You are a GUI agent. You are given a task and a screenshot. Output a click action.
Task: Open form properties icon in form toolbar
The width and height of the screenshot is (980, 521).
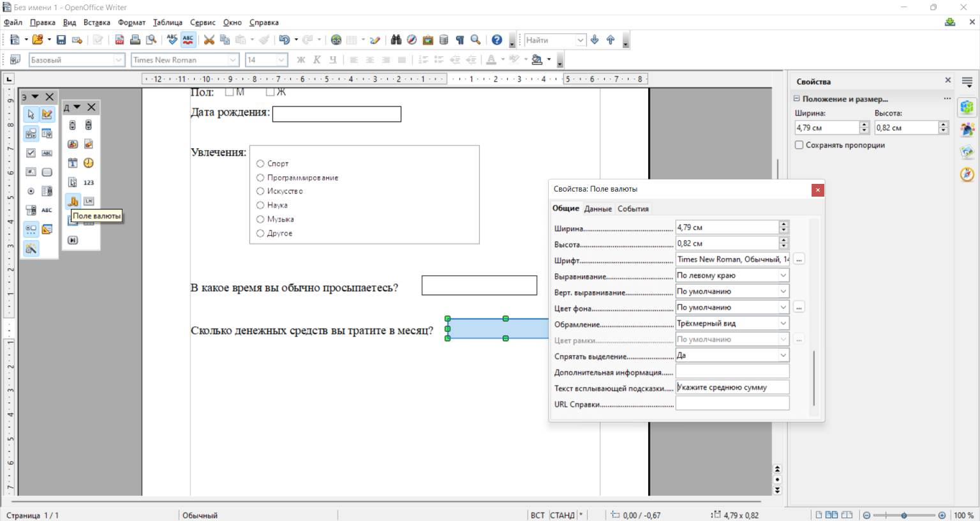point(47,133)
